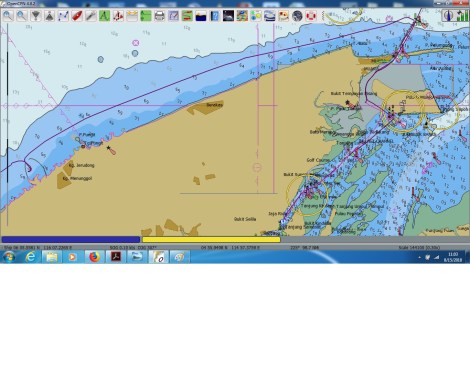Change color scheme day/night icon

[x=201, y=16]
